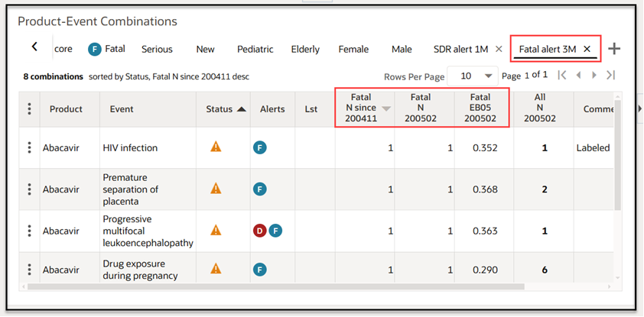Click the Fatal N 200502 column header

[424, 108]
